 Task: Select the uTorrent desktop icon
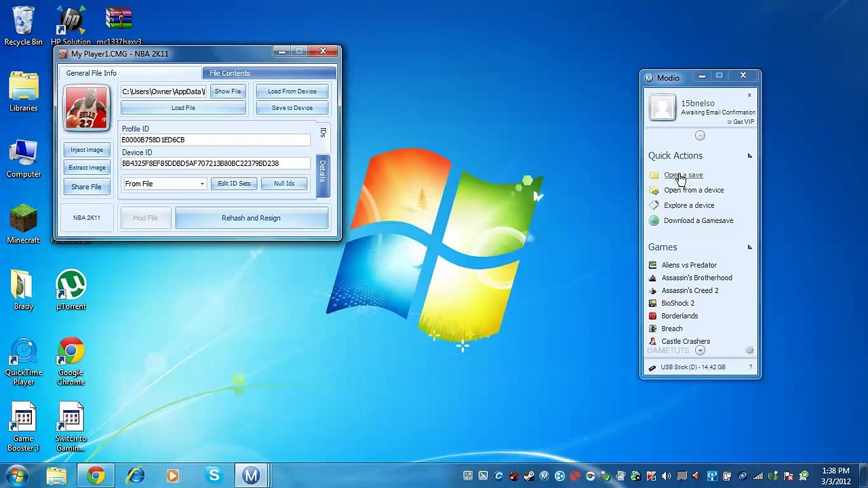[71, 290]
